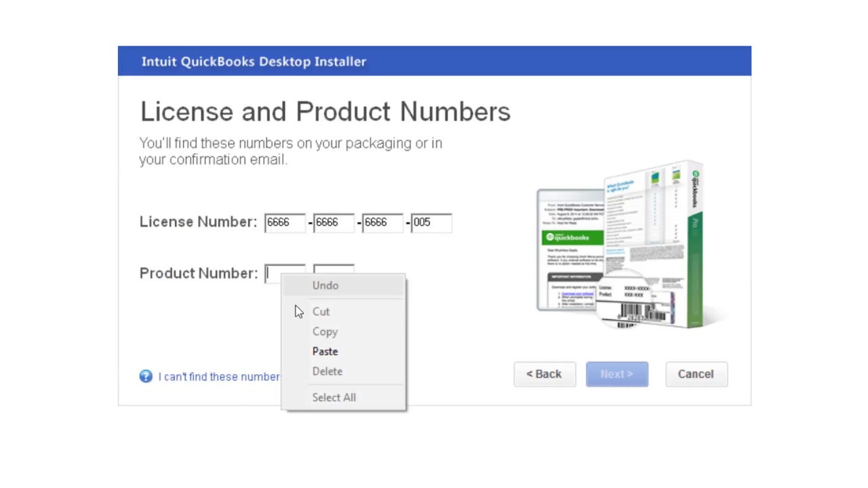Focus the second Product Number field
Viewport: 868px width, 488px height.
coord(334,269)
